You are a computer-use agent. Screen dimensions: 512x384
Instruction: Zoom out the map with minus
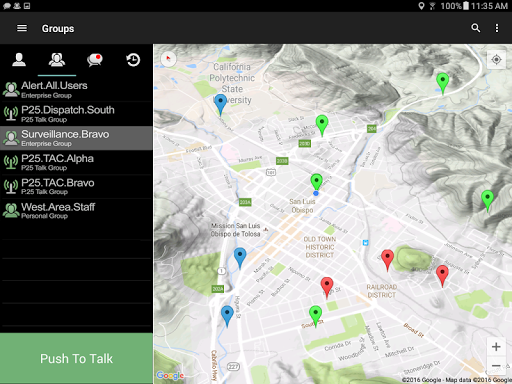tap(496, 366)
